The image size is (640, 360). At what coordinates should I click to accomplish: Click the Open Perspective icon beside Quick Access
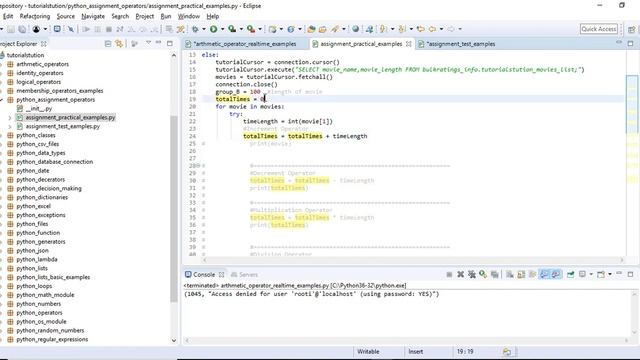click(631, 29)
